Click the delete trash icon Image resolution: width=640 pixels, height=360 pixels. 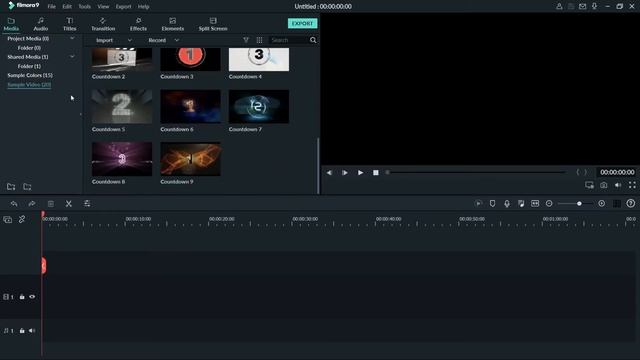point(51,204)
